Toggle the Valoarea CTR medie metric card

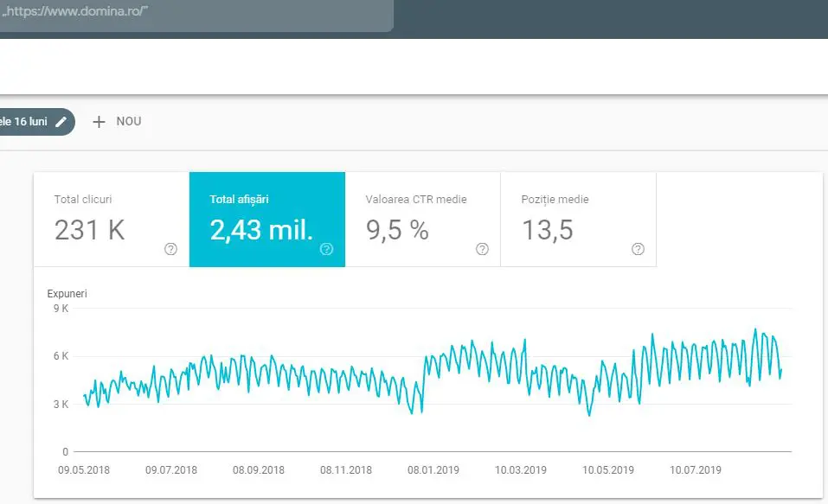tap(422, 220)
